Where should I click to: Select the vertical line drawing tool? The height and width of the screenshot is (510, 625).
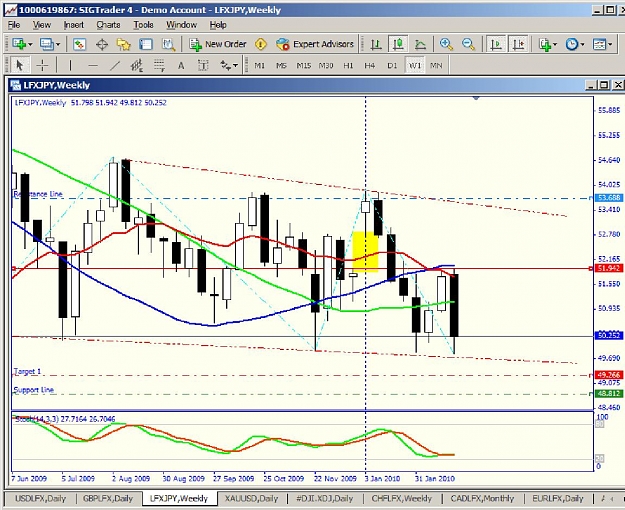[x=70, y=65]
